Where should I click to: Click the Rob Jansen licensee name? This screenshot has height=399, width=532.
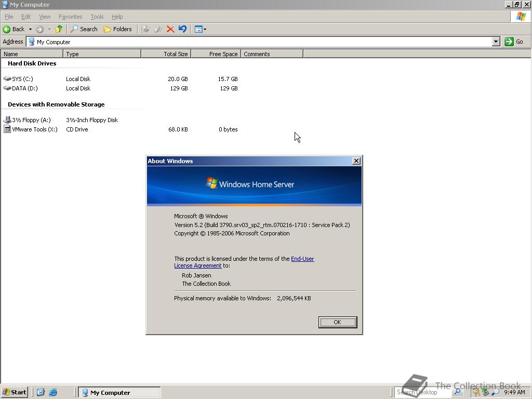[x=196, y=275]
